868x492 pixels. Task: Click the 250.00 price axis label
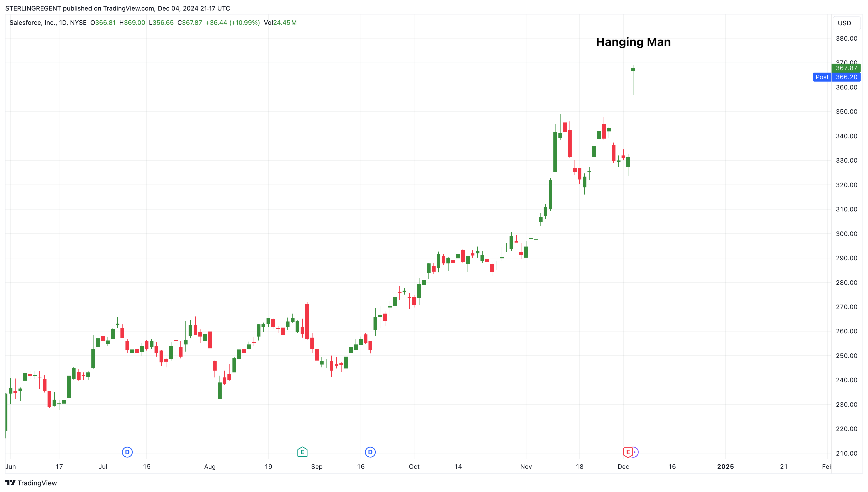click(846, 356)
